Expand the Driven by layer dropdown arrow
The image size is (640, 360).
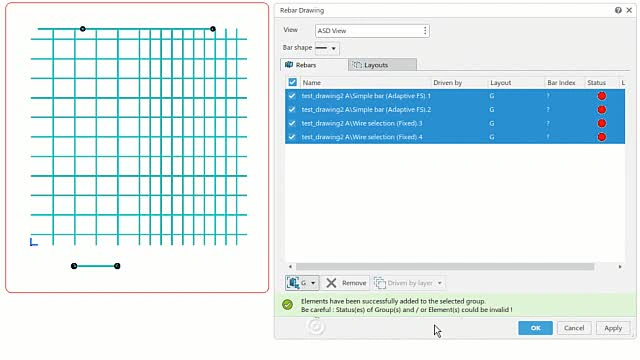(440, 283)
